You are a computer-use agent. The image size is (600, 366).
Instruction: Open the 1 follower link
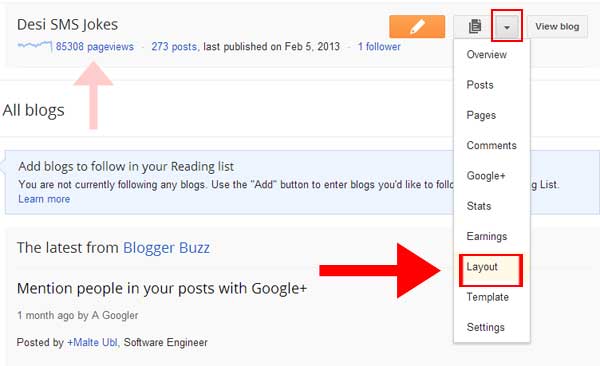point(379,47)
